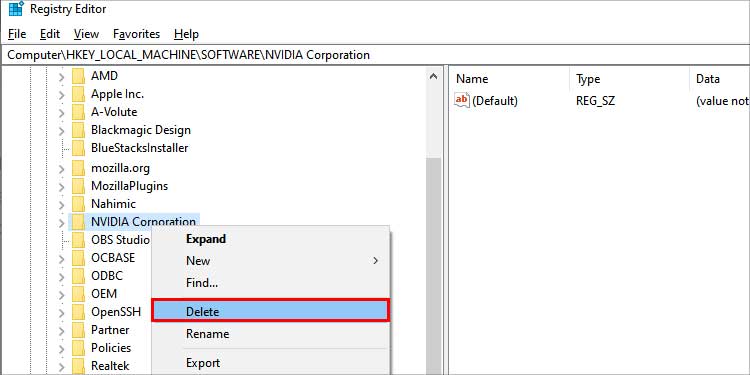This screenshot has height=375, width=750.
Task: Expand the A-Volute key
Action: [x=61, y=113]
